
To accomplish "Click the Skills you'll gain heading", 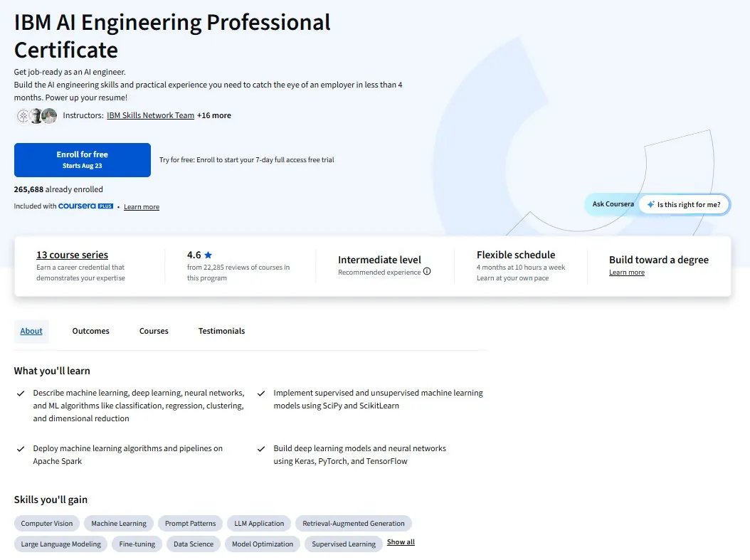I will coord(51,500).
